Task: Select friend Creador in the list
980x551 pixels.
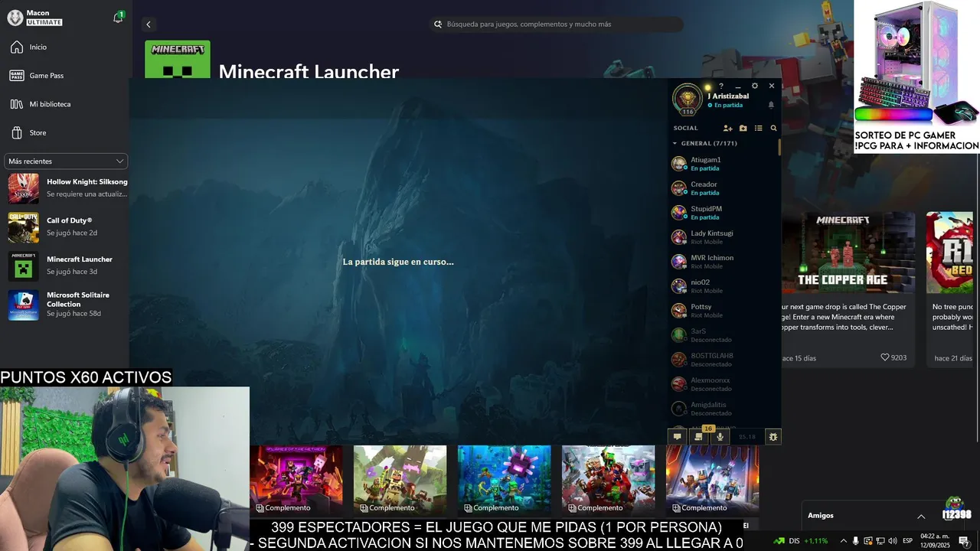Action: [724, 188]
